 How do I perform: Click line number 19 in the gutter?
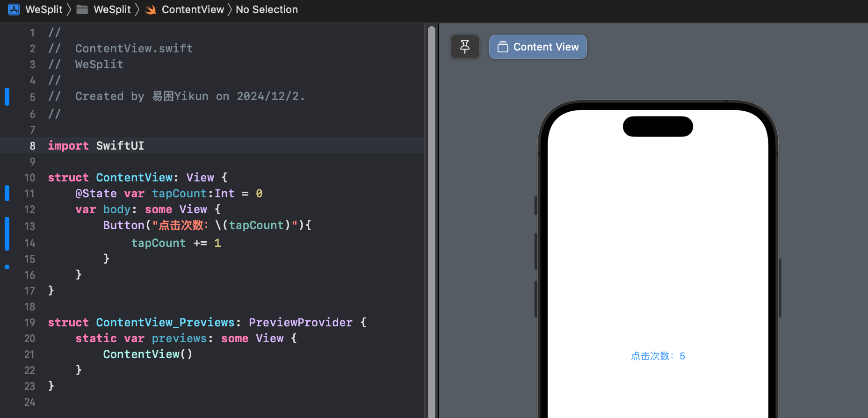(x=29, y=323)
